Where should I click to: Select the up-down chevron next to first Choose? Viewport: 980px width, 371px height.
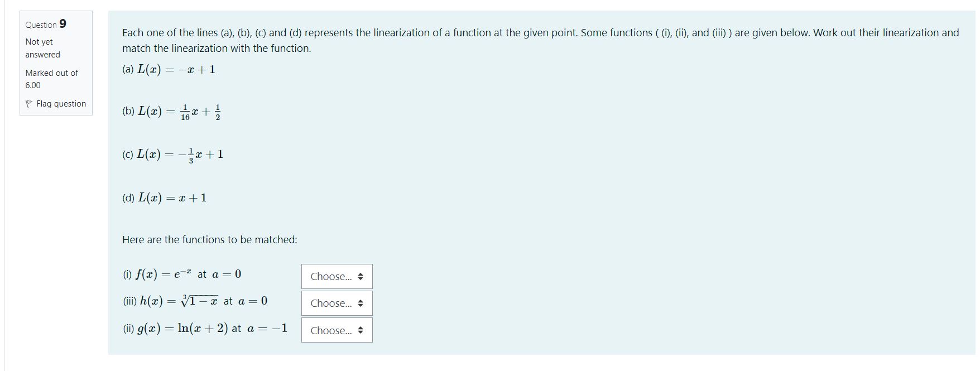click(x=362, y=276)
